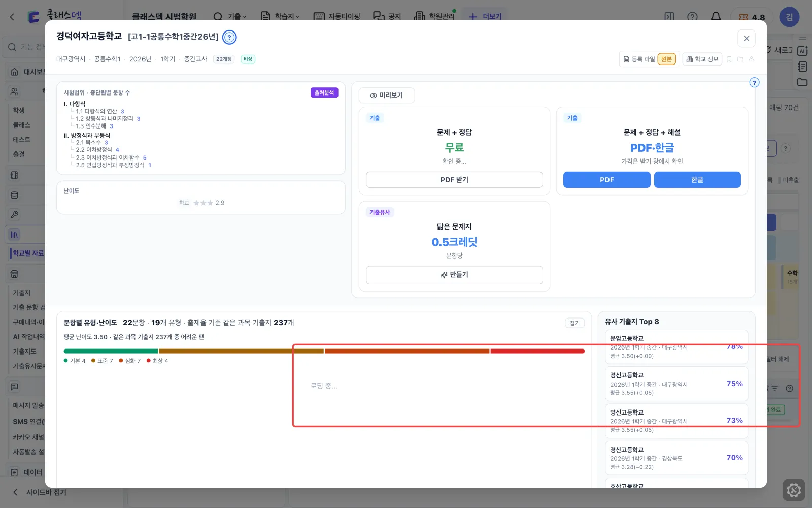The height and width of the screenshot is (508, 812).
Task: Click 1.2 항등식과 나머지정리 in the unit list
Action: [108, 119]
